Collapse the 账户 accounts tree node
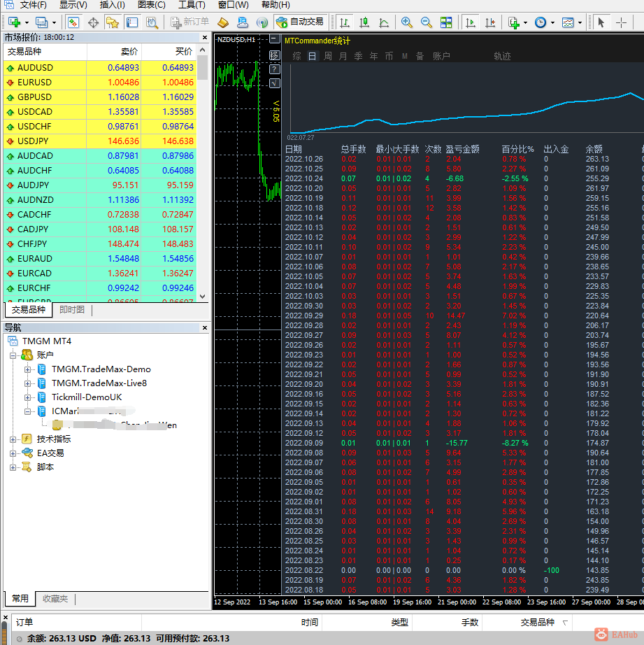Viewport: 644px width, 645px height. 13,355
